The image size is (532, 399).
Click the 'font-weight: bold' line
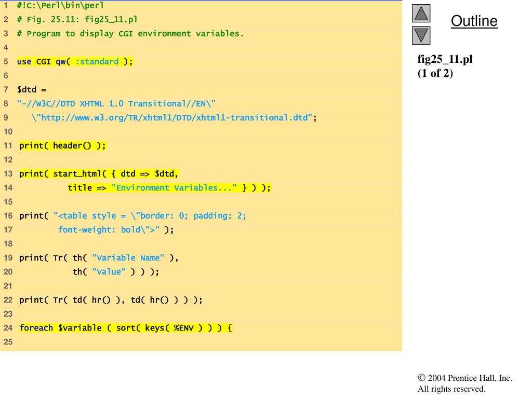[116, 230]
